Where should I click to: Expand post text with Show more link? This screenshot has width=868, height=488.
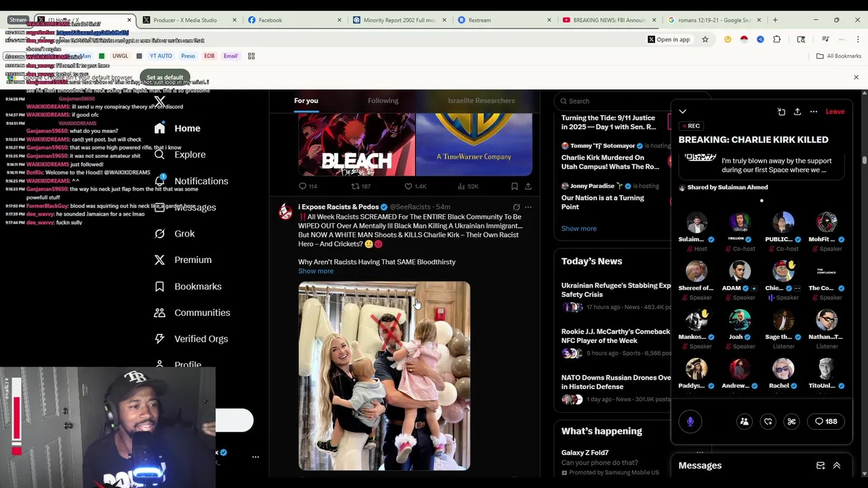click(x=316, y=271)
